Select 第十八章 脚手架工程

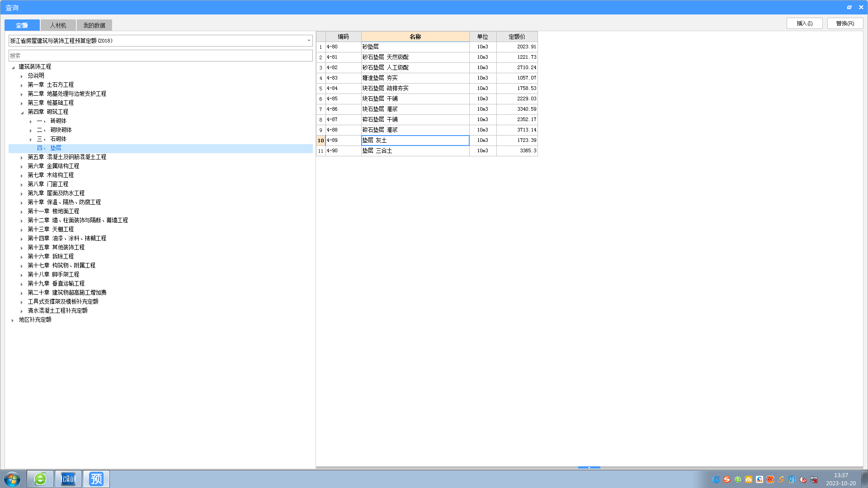point(53,274)
